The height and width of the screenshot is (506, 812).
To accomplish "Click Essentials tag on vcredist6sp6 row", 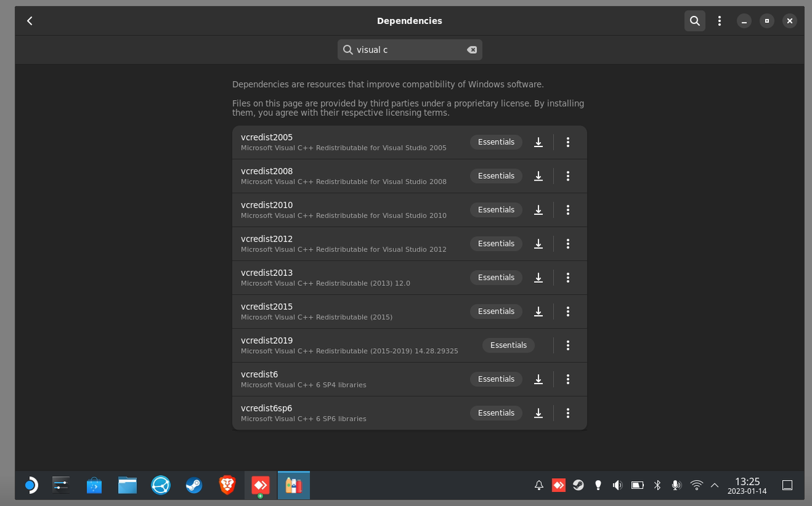I will [x=496, y=413].
